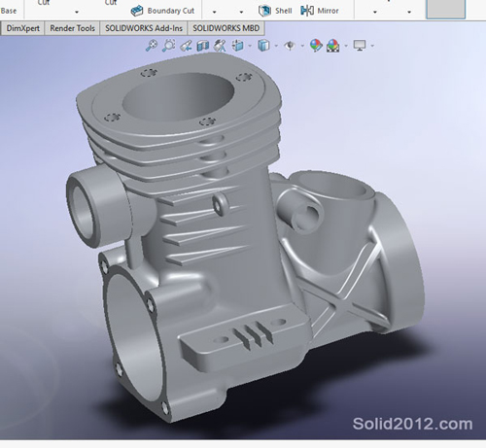The image size is (486, 448).
Task: Open the SOLIDWORKS MBD tab
Action: 226,28
